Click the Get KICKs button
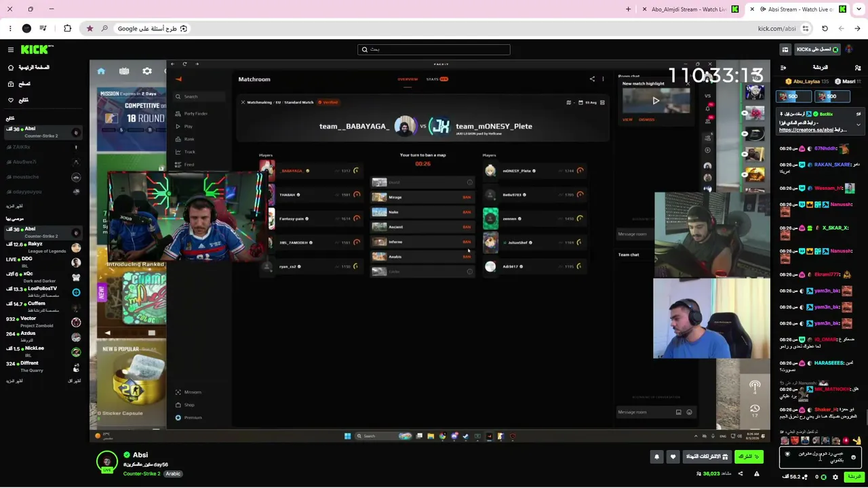Viewport: 868px width, 488px height. coord(818,49)
